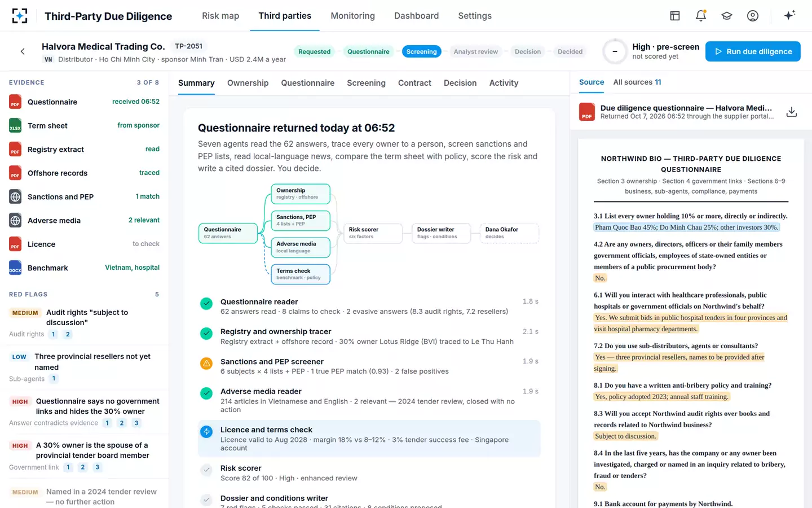
Task: Switch to All sources tab
Action: coord(637,82)
